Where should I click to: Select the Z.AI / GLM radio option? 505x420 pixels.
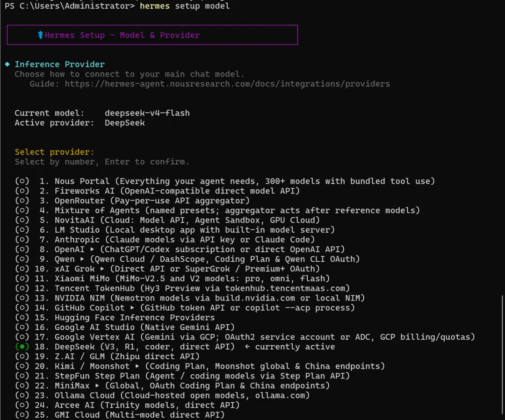tap(22, 356)
